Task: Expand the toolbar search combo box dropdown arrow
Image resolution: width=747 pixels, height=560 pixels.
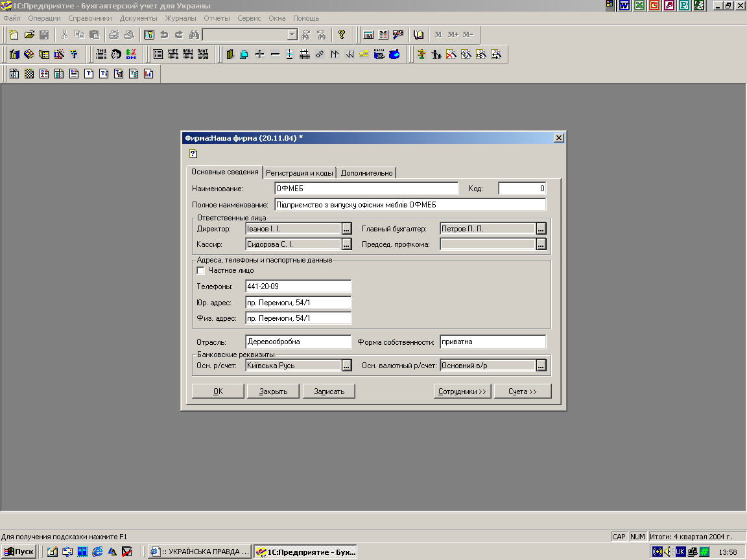Action: click(292, 35)
